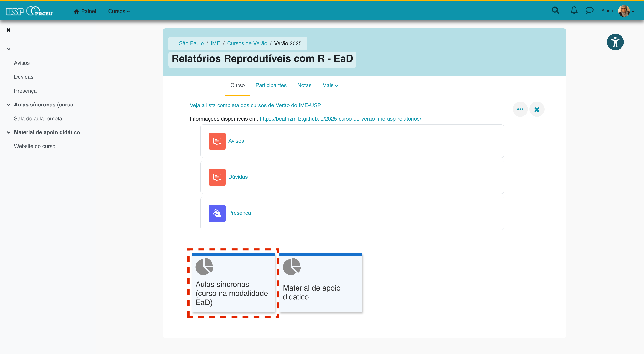Click the IME breadcrumb link
The width and height of the screenshot is (644, 354).
[215, 43]
